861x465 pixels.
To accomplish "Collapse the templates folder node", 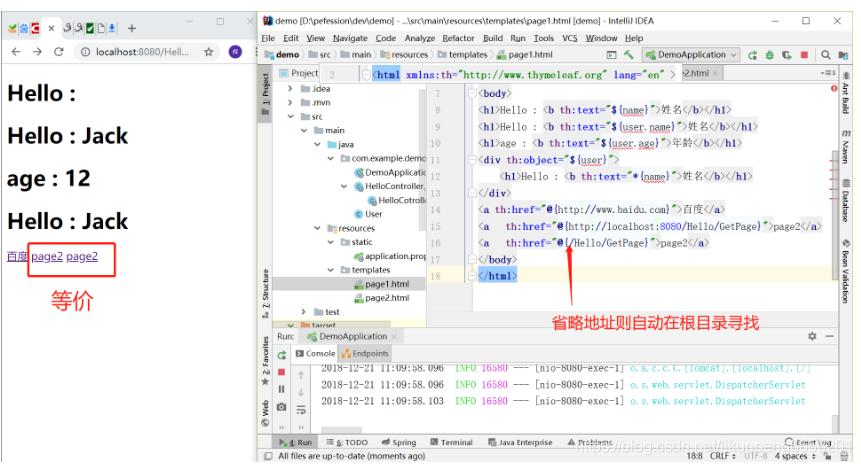I will click(x=331, y=270).
